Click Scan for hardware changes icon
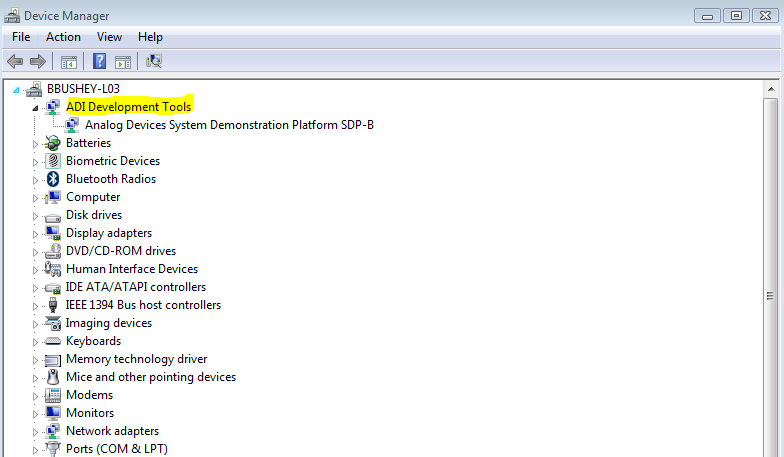The image size is (784, 457). pyautogui.click(x=154, y=62)
